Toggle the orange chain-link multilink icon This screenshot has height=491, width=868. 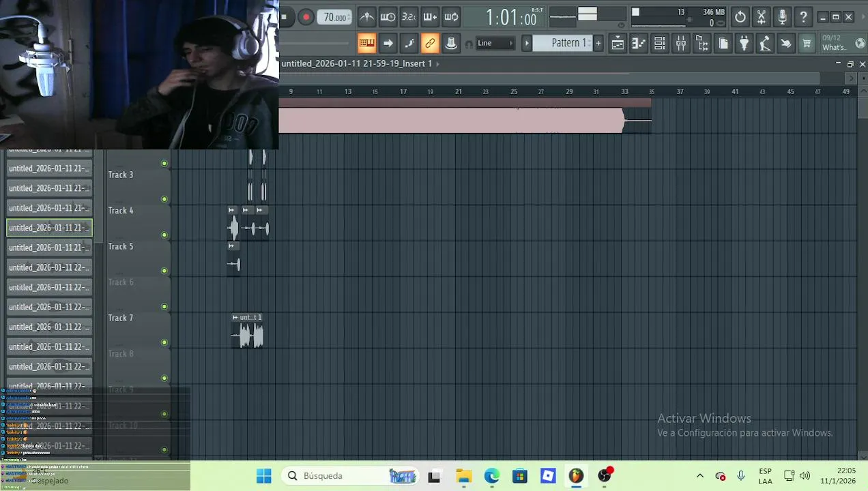[430, 43]
